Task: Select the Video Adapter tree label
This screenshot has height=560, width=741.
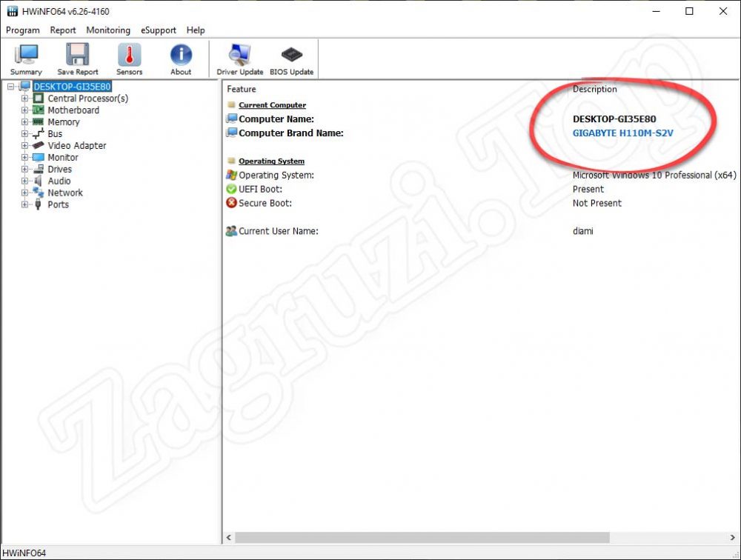Action: tap(76, 145)
